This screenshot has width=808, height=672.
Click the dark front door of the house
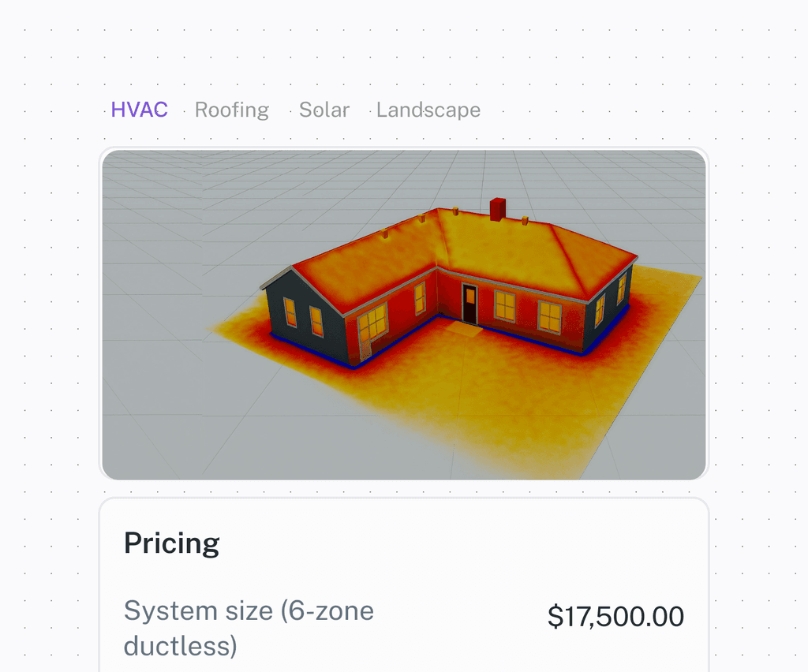coord(469,304)
